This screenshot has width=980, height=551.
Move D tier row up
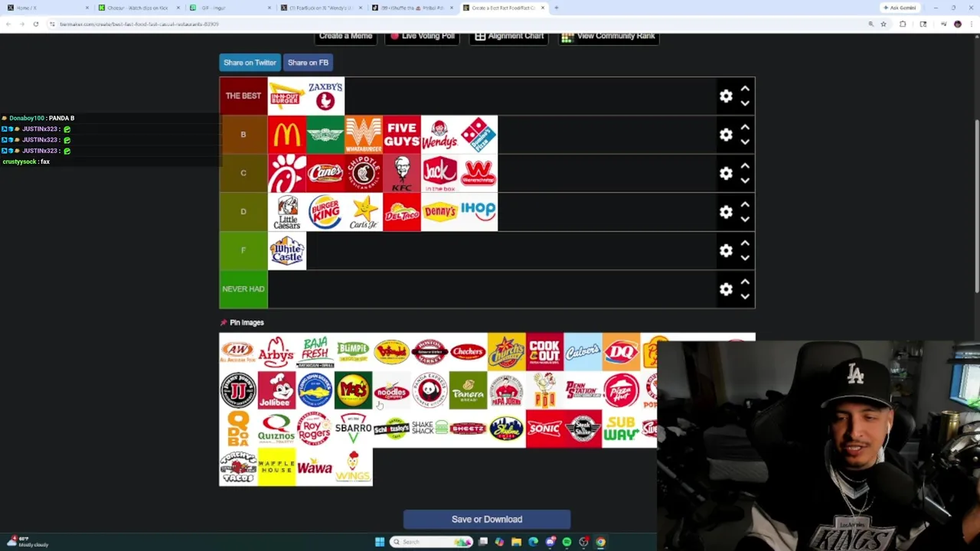pyautogui.click(x=745, y=204)
